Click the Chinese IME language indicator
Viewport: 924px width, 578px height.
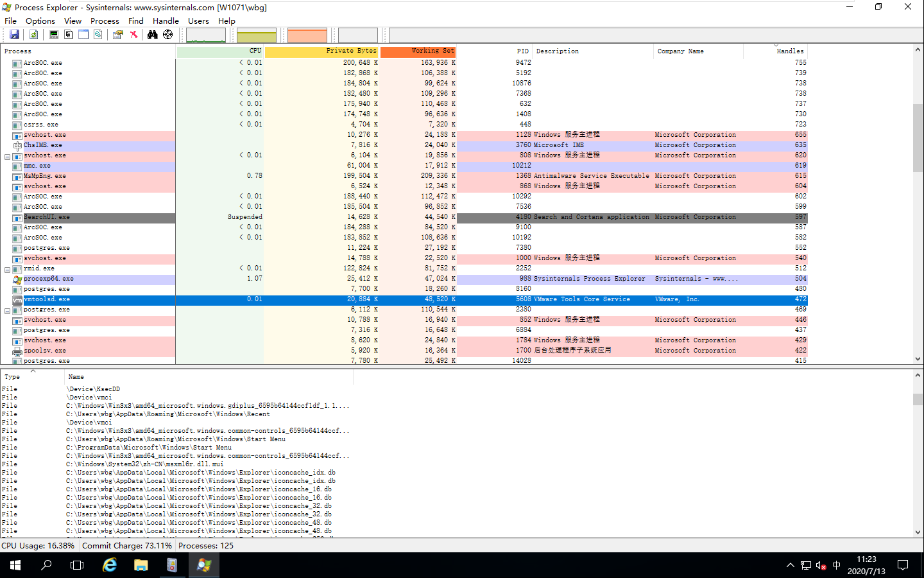point(836,565)
